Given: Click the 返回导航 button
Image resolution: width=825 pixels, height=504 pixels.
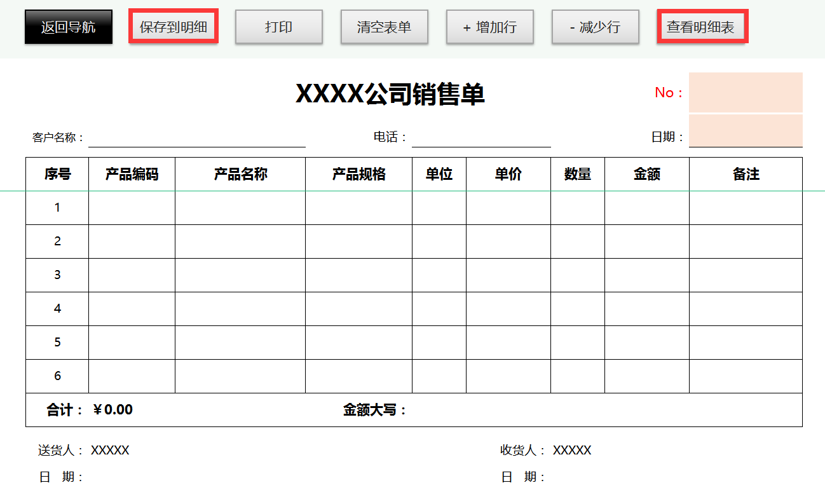Looking at the screenshot, I should click(x=69, y=27).
